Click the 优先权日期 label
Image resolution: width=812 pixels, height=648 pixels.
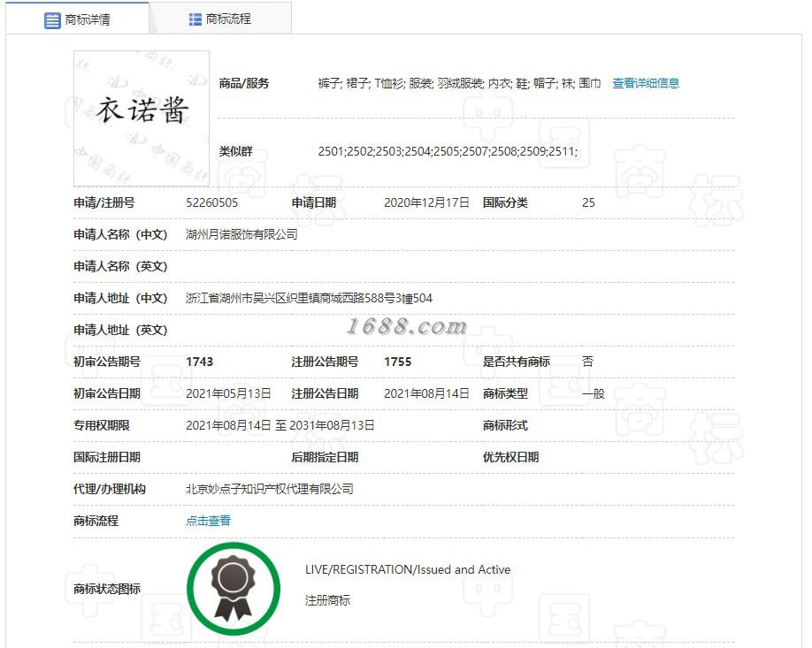(x=511, y=458)
